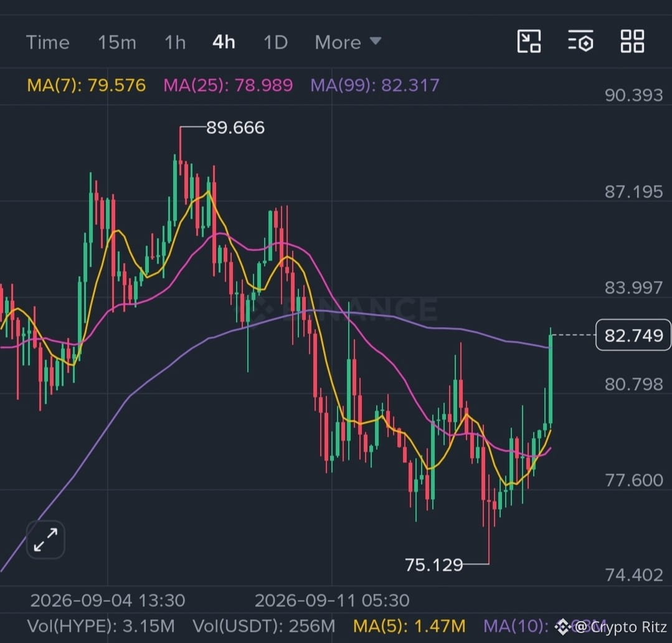Open the four-square grid layout icon

(632, 42)
